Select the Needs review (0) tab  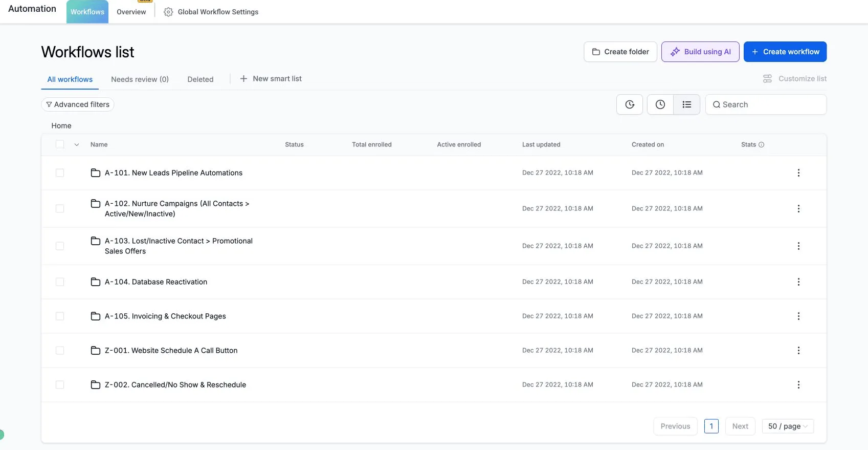click(140, 79)
